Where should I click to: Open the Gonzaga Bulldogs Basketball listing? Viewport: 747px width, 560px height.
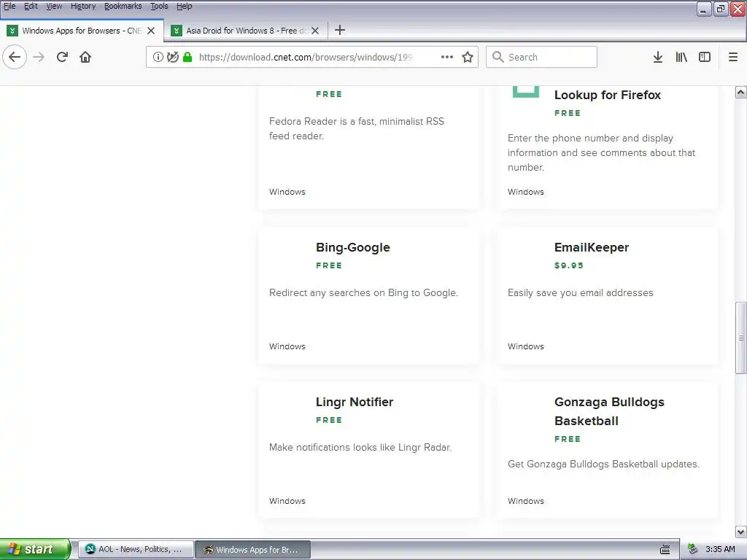click(609, 411)
